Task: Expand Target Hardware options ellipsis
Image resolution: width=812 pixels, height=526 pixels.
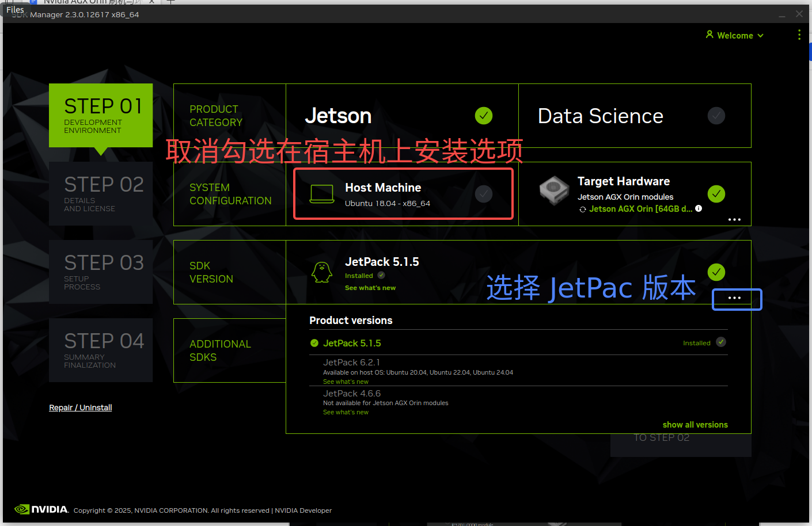Action: (734, 220)
